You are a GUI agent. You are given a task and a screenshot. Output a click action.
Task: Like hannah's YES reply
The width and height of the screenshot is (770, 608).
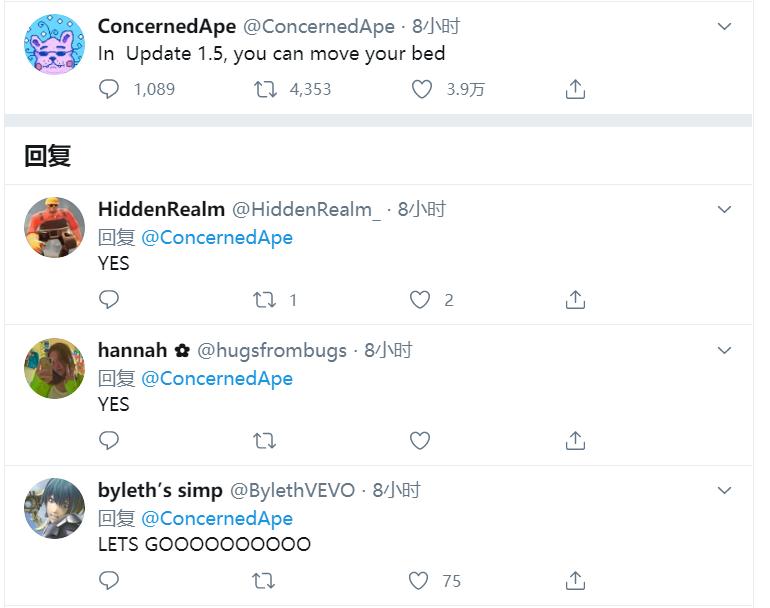point(421,440)
